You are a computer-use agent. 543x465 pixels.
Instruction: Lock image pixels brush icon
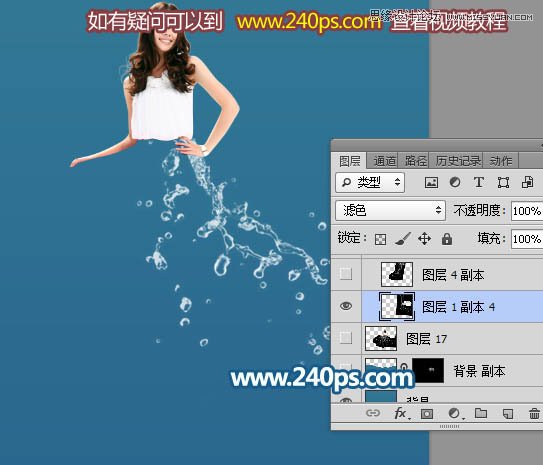pyautogui.click(x=403, y=239)
